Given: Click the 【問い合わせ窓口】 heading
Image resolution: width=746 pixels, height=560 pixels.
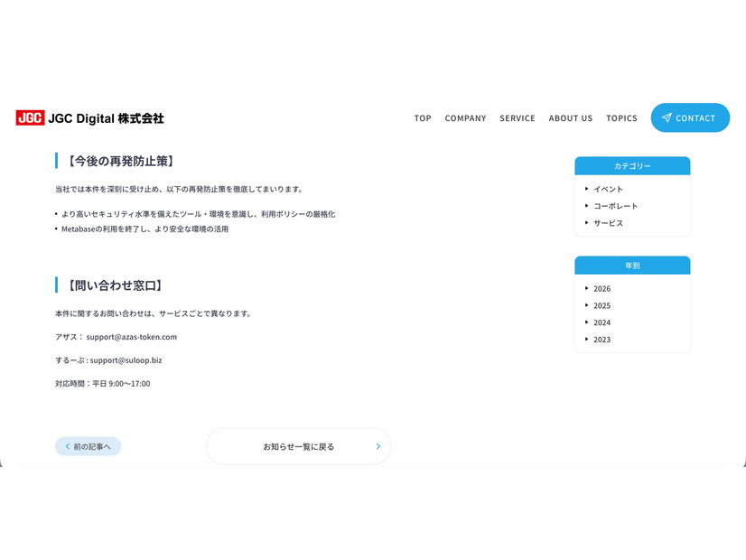Looking at the screenshot, I should (114, 285).
